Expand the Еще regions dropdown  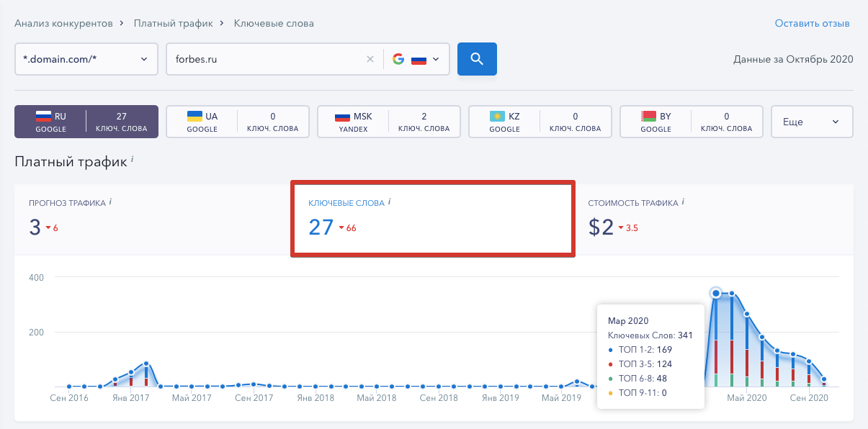tap(812, 122)
